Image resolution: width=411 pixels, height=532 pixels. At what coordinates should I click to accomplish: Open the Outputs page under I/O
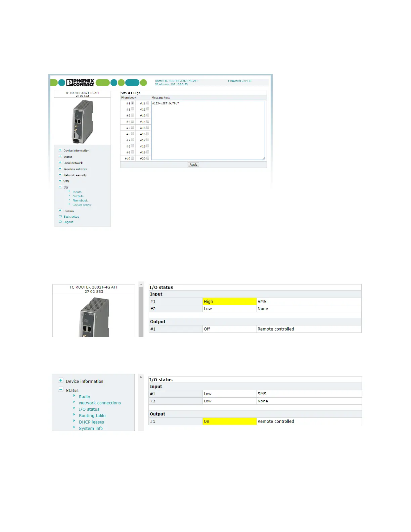coord(78,196)
